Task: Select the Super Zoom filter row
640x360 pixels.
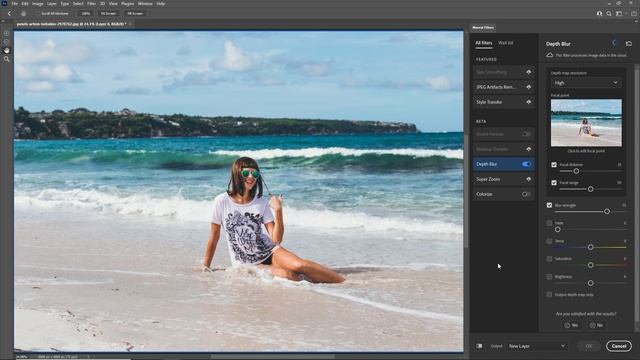Action: 504,179
